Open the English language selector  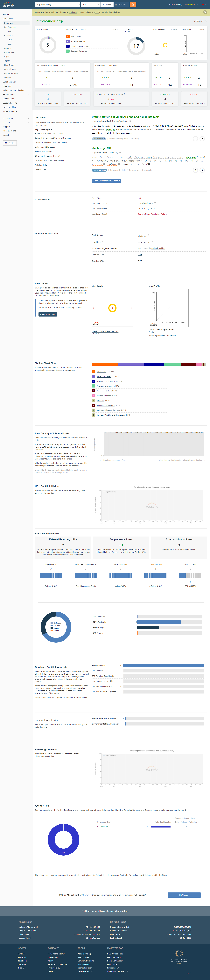coord(10,143)
